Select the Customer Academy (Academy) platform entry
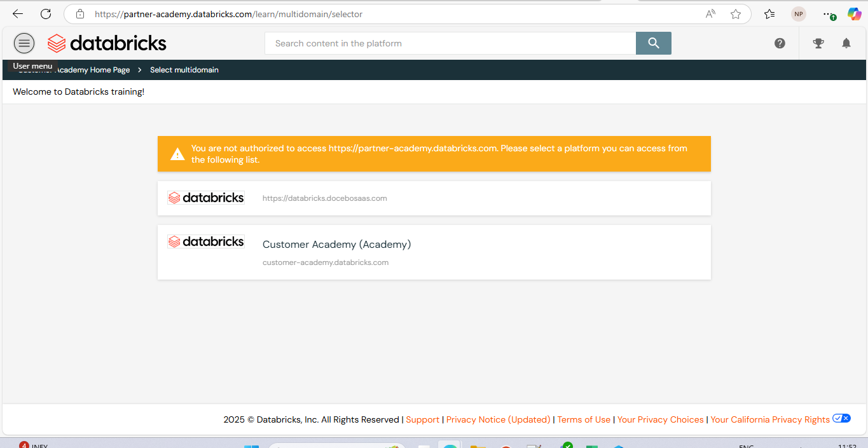 pos(434,252)
